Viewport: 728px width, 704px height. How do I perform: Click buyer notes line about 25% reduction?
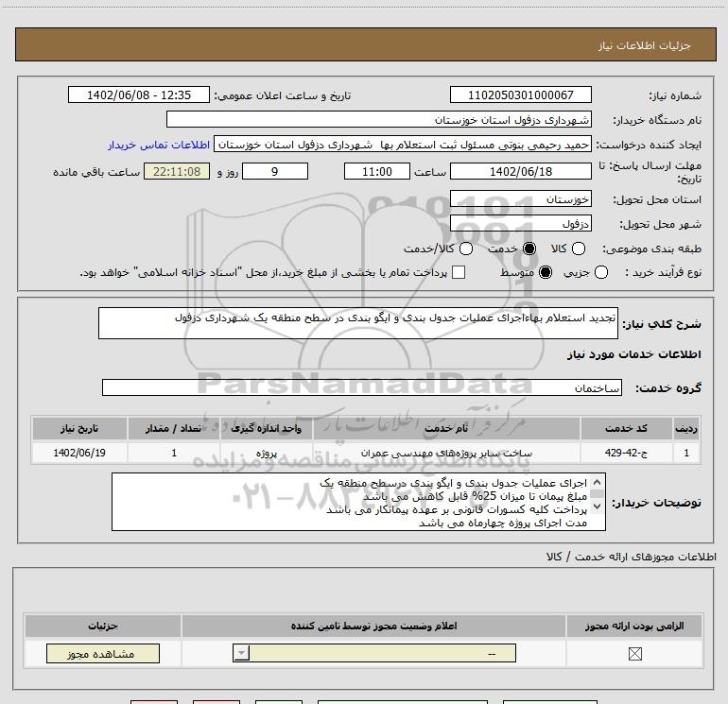click(x=475, y=496)
